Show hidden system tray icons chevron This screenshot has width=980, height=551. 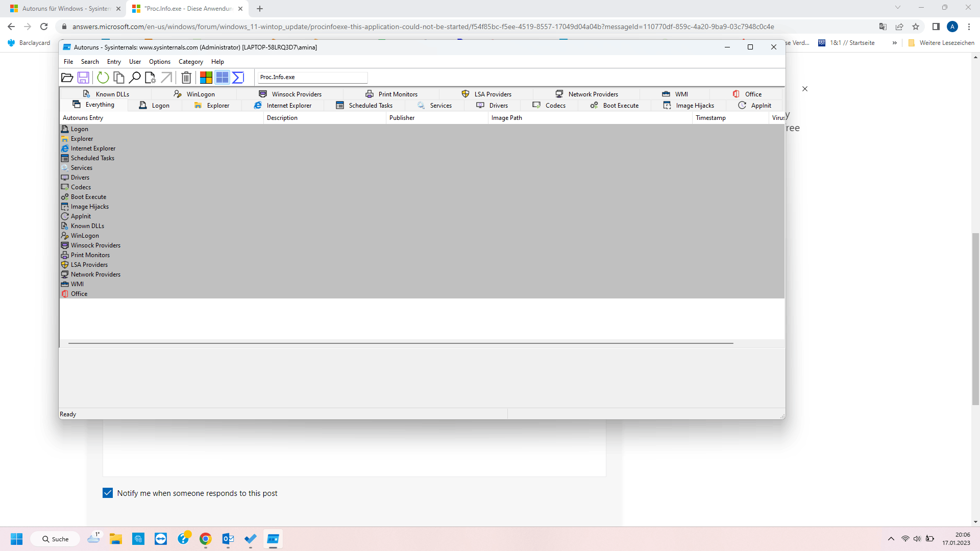[x=891, y=539]
